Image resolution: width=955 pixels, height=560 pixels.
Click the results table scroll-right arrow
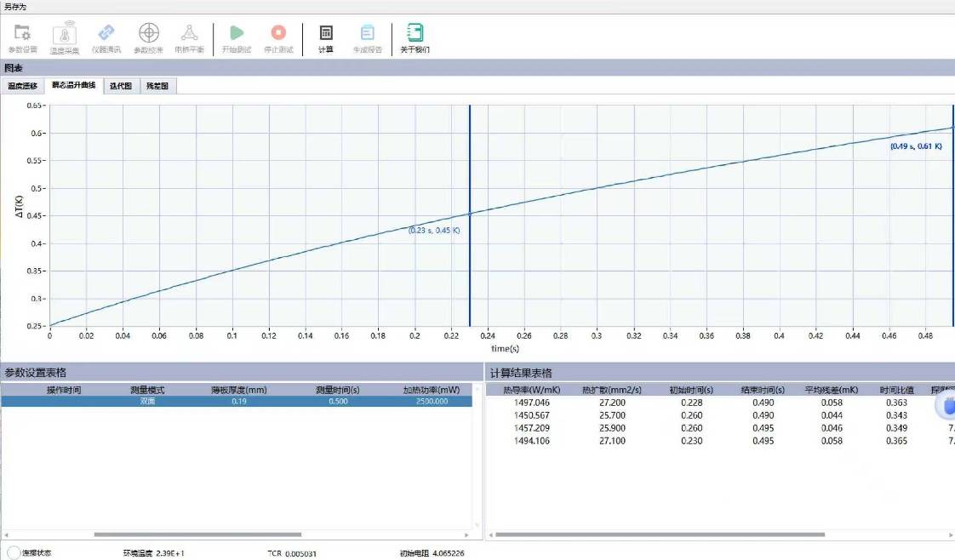[x=952, y=534]
